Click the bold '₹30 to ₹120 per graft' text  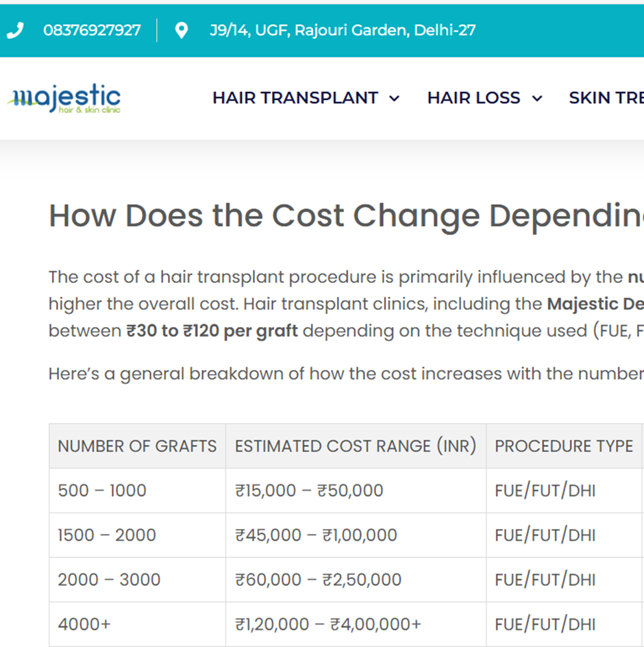point(212,331)
